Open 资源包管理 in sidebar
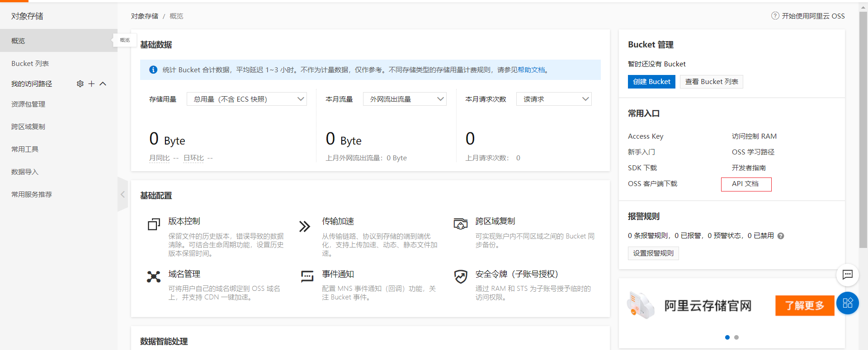Viewport: 868px width, 350px height. pyautogui.click(x=59, y=104)
